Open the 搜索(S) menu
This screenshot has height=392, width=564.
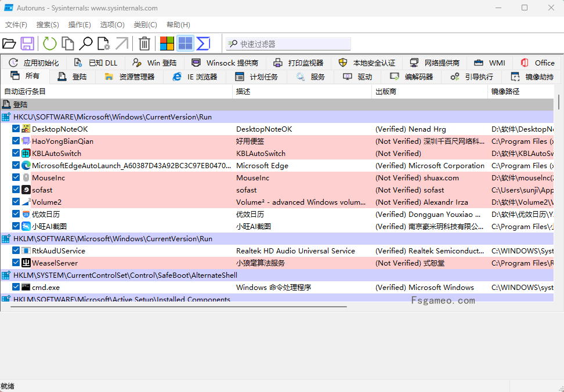click(48, 25)
